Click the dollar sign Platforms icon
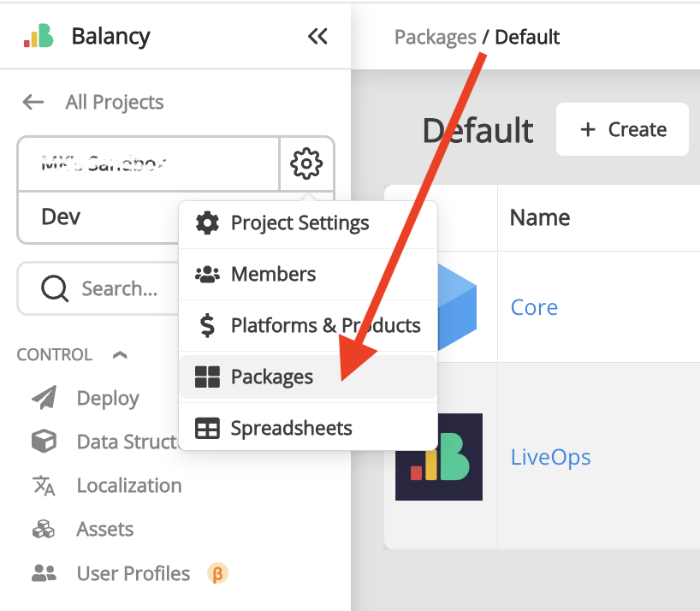Image resolution: width=700 pixels, height=611 pixels. pyautogui.click(x=207, y=325)
